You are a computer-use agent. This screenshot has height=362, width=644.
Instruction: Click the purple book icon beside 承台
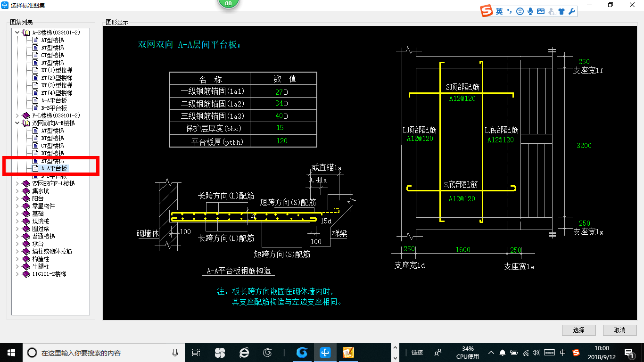[26, 244]
